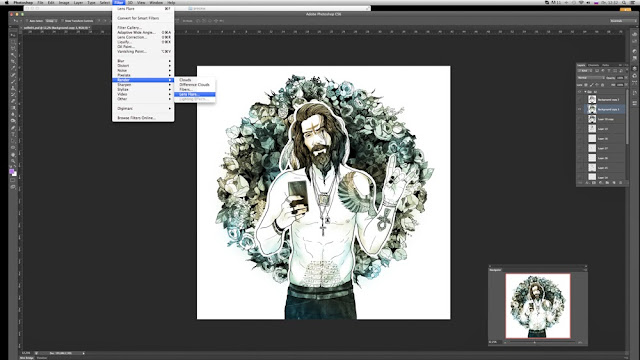Select the Healing Brush tool
Image resolution: width=640 pixels, height=360 pixels.
pyautogui.click(x=13, y=75)
